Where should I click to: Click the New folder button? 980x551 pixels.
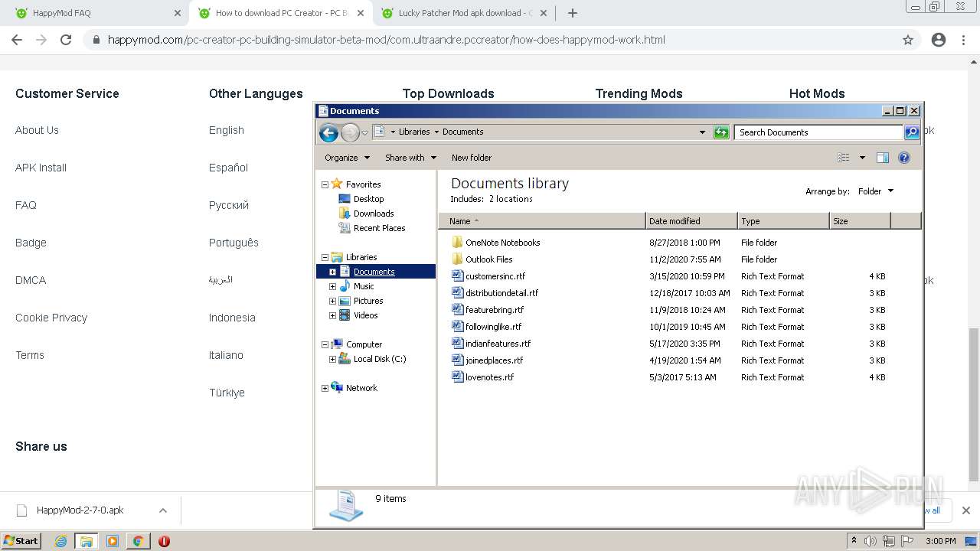[x=472, y=158]
